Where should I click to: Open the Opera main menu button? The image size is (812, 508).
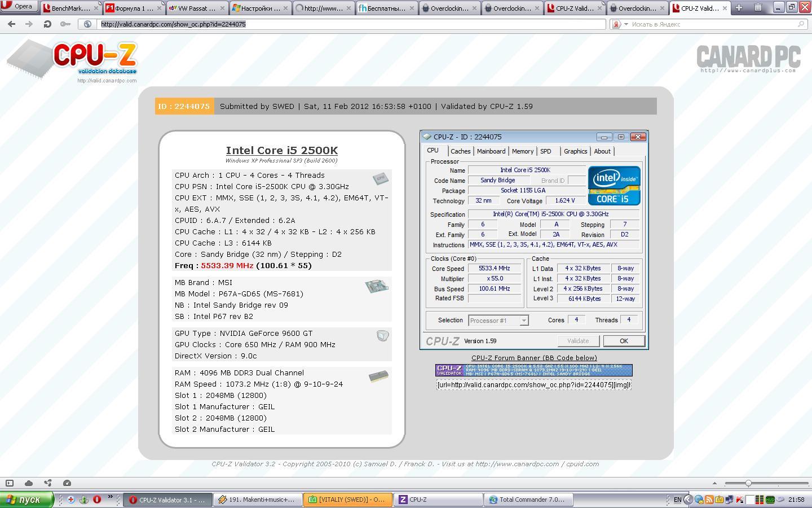click(19, 7)
